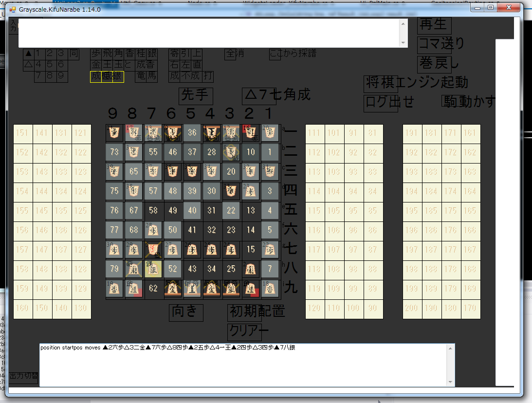The width and height of the screenshot is (532, 403).
Task: Click the down arrow of top text box scrollbar
Action: [x=403, y=43]
